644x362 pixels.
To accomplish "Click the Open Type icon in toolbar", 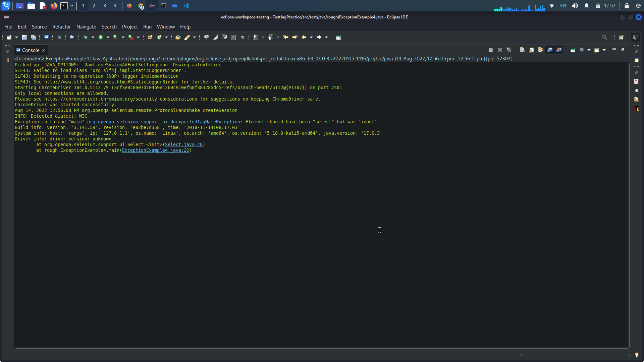I will 178,38.
